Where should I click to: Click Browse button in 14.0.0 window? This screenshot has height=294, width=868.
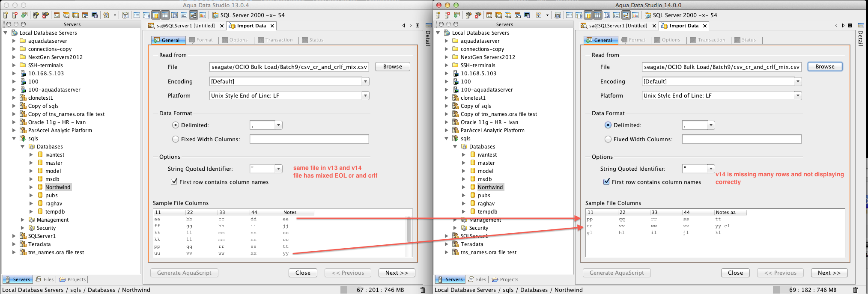(x=825, y=67)
